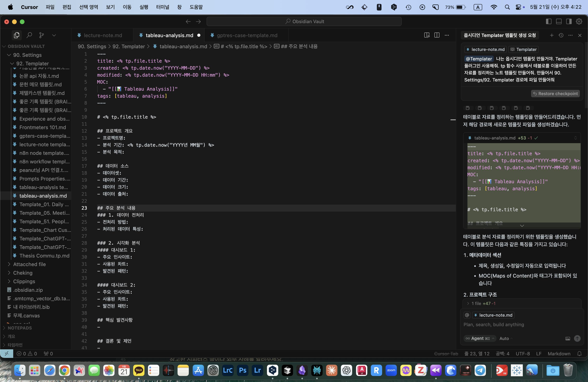Open the notifications bell in status bar
The height and width of the screenshot is (382, 588).
(579, 354)
